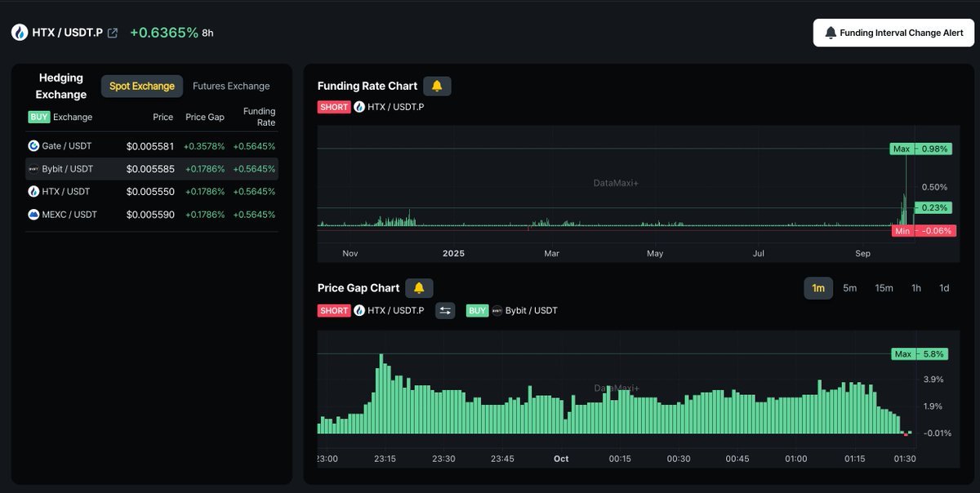Select the 1h timeframe
Screen dimensions: 980x493
click(916, 288)
